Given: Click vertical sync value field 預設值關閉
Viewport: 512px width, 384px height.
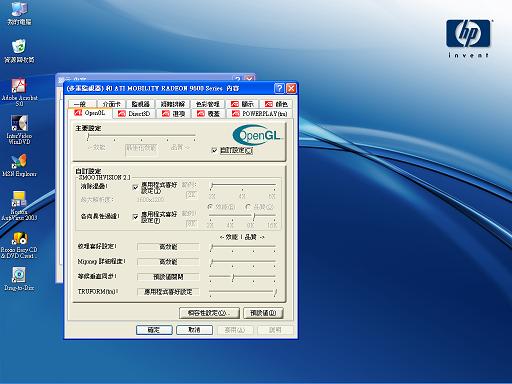Looking at the screenshot, I should (168, 277).
